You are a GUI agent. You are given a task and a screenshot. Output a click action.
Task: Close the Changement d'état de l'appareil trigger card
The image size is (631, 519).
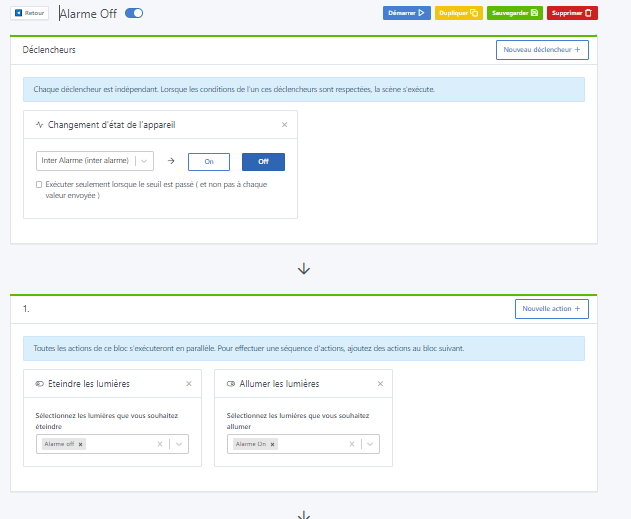pos(284,125)
